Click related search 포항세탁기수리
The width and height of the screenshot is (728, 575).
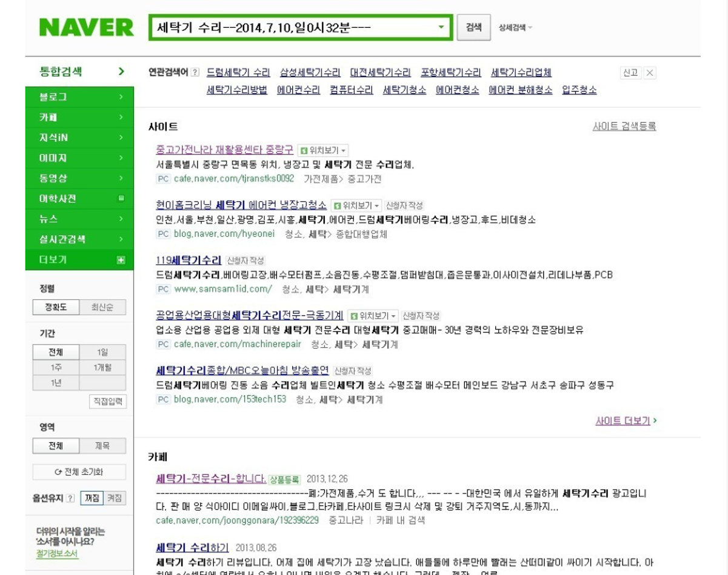coord(451,73)
